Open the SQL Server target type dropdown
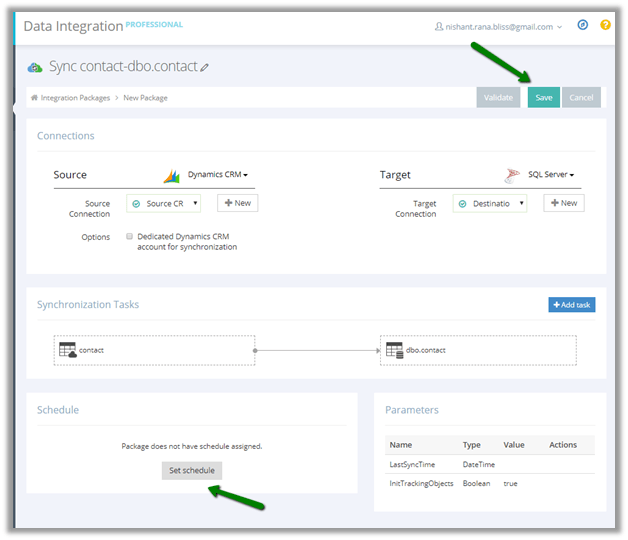This screenshot has width=628, height=540. pyautogui.click(x=551, y=175)
